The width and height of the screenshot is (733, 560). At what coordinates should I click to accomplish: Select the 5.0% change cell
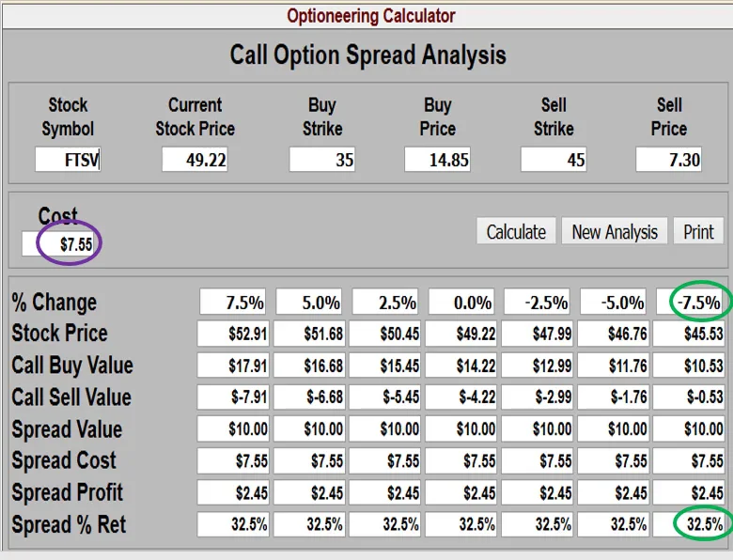click(309, 303)
